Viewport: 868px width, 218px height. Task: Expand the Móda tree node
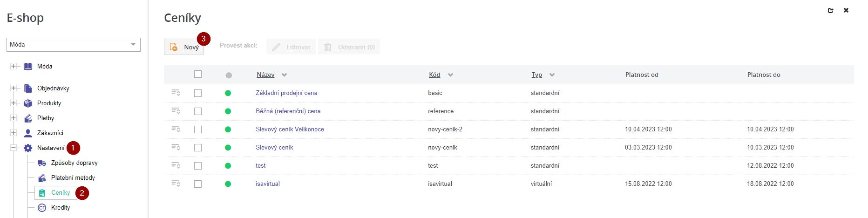point(14,67)
